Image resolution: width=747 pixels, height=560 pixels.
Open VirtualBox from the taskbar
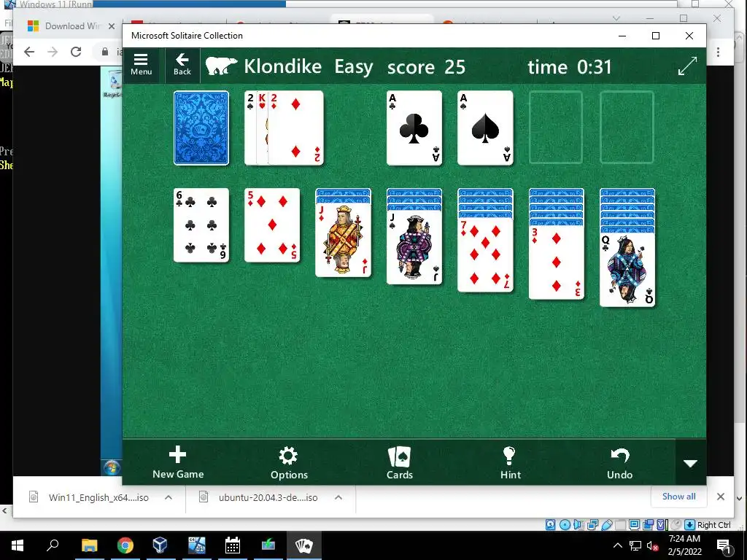pos(160,545)
